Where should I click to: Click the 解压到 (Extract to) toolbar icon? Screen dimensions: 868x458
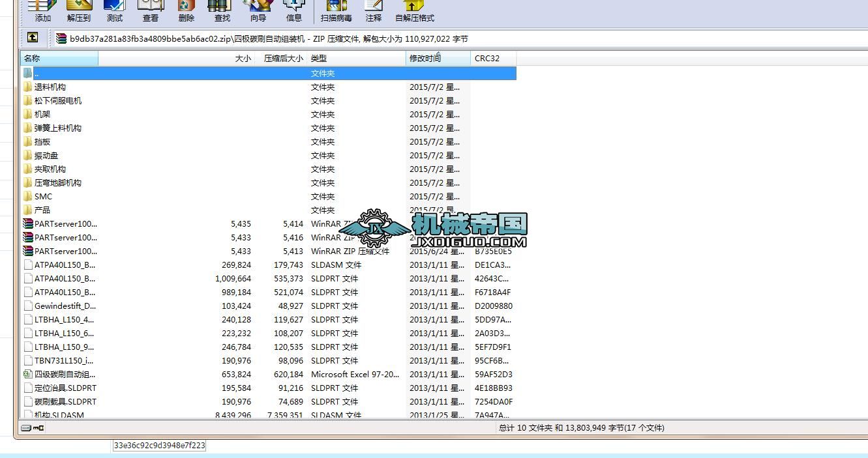tap(79, 7)
